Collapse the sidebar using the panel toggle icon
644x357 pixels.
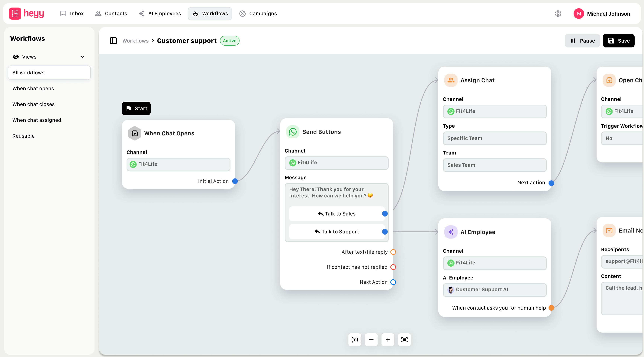coord(113,40)
